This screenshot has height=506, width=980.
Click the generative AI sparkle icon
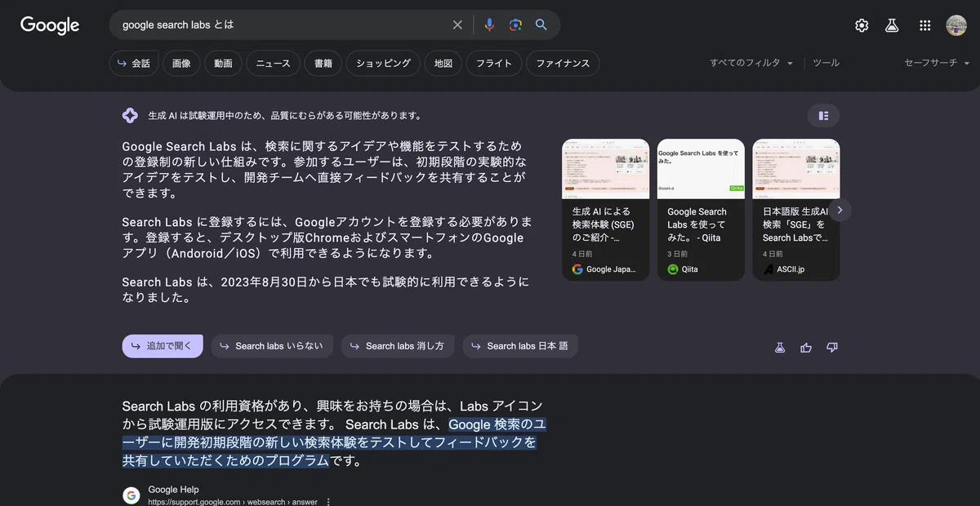(130, 116)
